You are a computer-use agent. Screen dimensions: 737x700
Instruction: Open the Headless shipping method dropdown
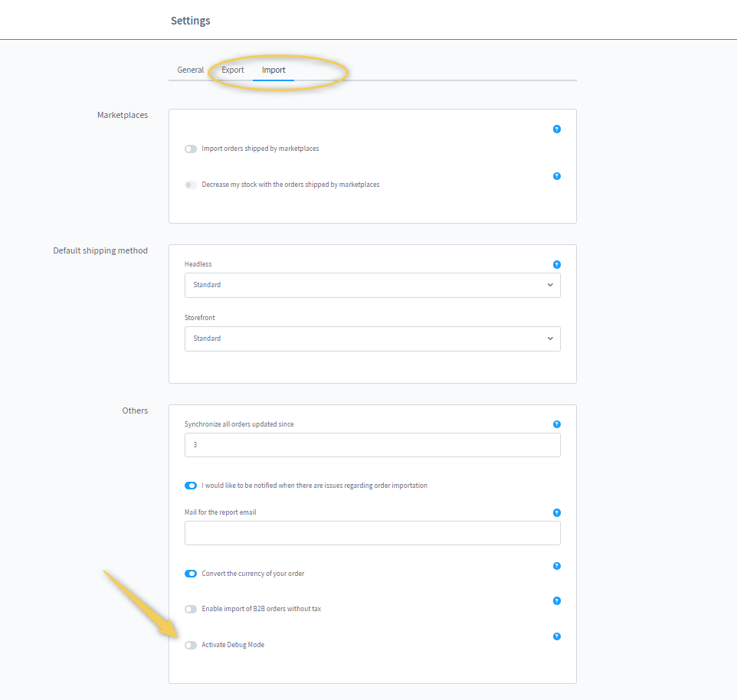[372, 285]
